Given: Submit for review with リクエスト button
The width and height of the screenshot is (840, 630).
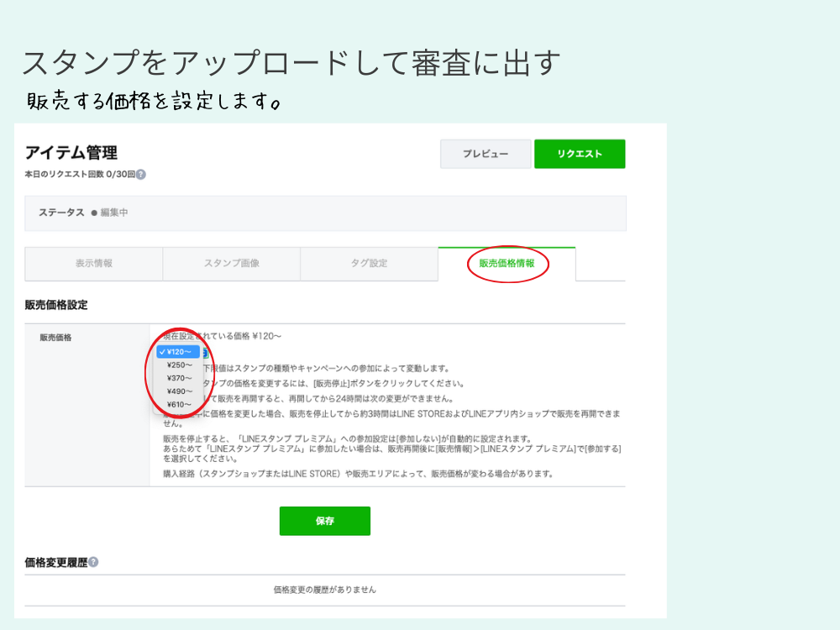Looking at the screenshot, I should (580, 154).
